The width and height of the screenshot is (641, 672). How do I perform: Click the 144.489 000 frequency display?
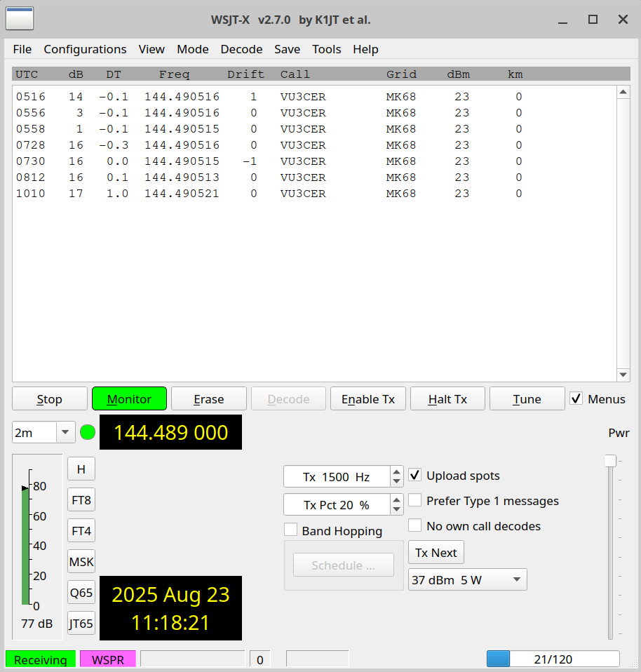click(170, 432)
